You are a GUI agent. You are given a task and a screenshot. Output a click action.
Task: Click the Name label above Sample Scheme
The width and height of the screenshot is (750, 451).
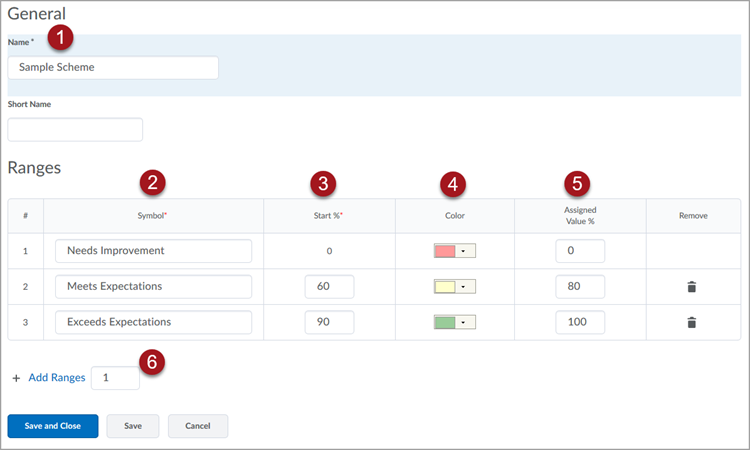[x=21, y=42]
